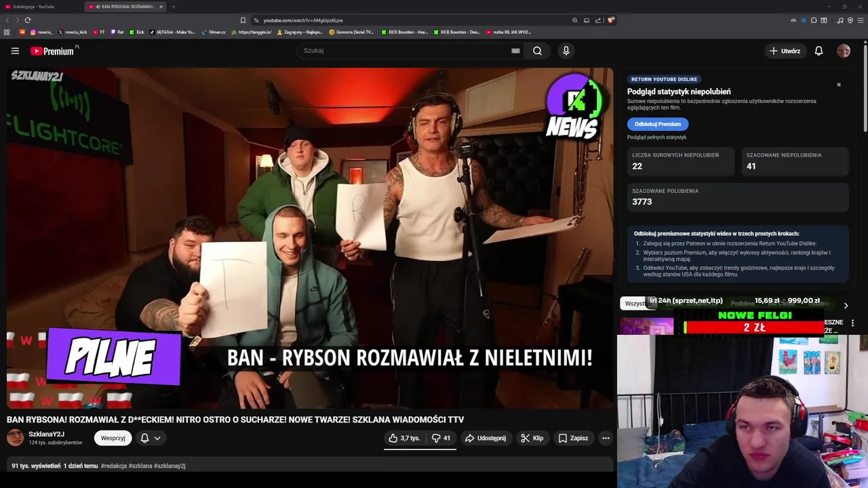Open the nowciu_kick X bookmark

72,32
